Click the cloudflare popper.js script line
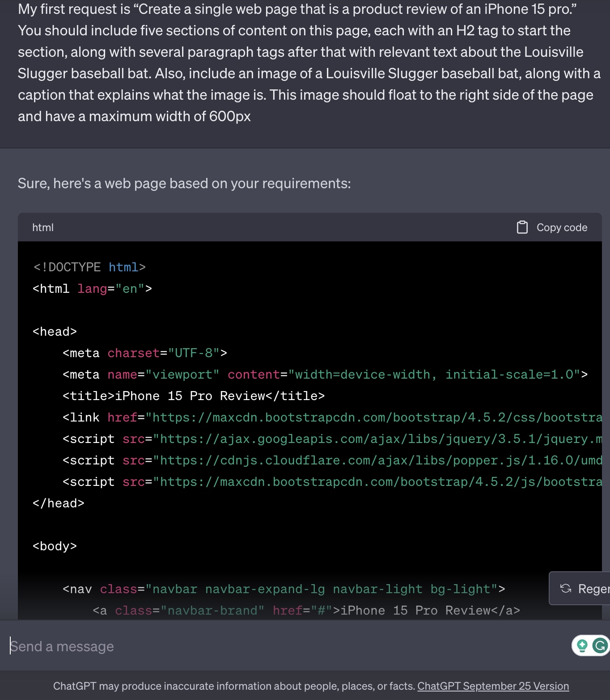This screenshot has width=610, height=700. 332,460
